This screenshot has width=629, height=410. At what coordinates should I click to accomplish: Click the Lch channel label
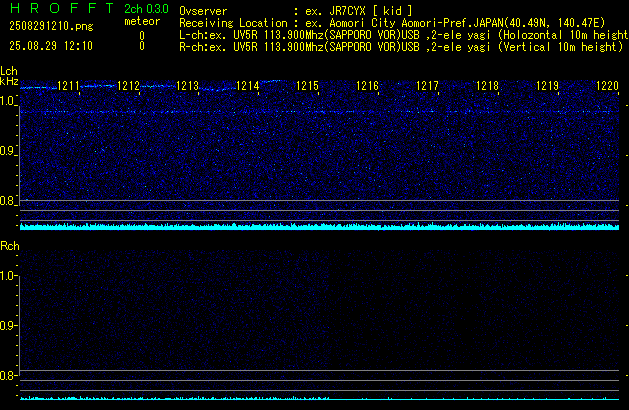9,71
